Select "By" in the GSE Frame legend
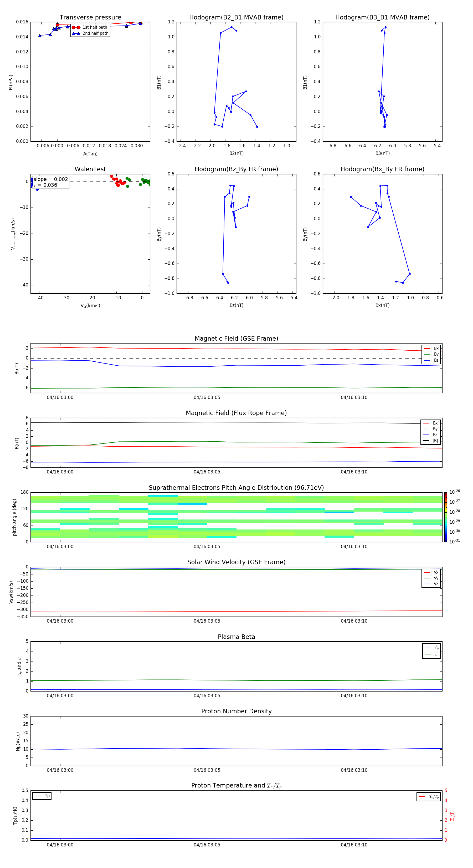473x868 pixels. pos(436,354)
